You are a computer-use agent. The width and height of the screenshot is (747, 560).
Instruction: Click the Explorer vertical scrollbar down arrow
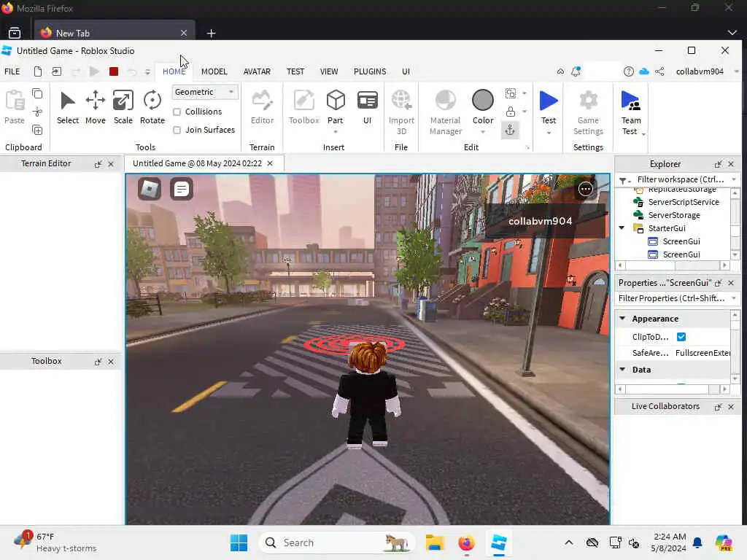735,254
